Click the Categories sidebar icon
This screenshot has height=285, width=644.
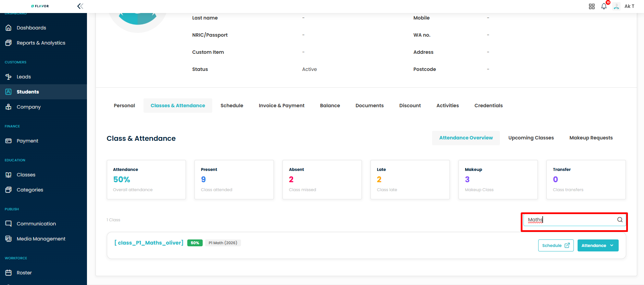point(9,190)
